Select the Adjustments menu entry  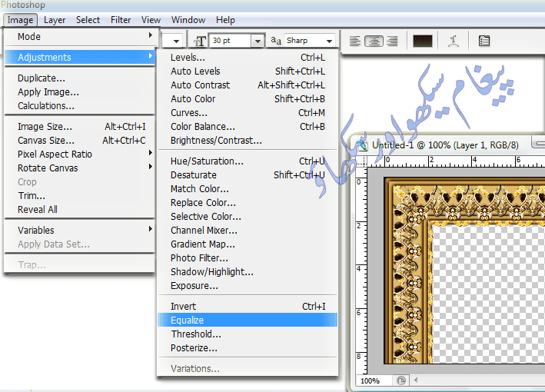(x=79, y=58)
